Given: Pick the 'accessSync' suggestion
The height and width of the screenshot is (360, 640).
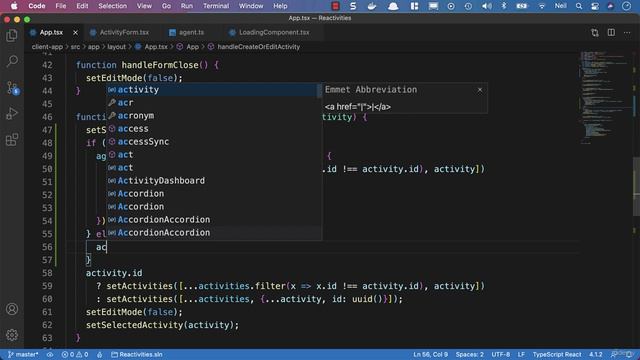Looking at the screenshot, I should pos(212,142).
